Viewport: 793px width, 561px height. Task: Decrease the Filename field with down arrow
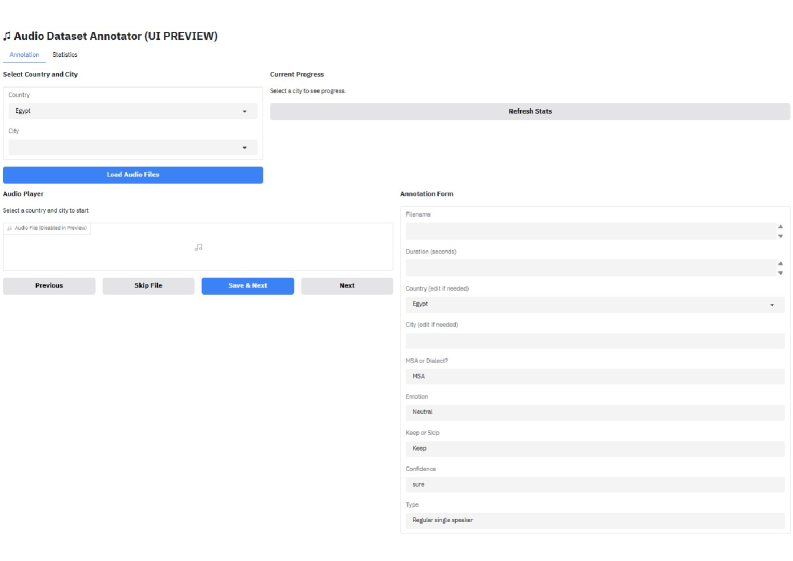780,236
